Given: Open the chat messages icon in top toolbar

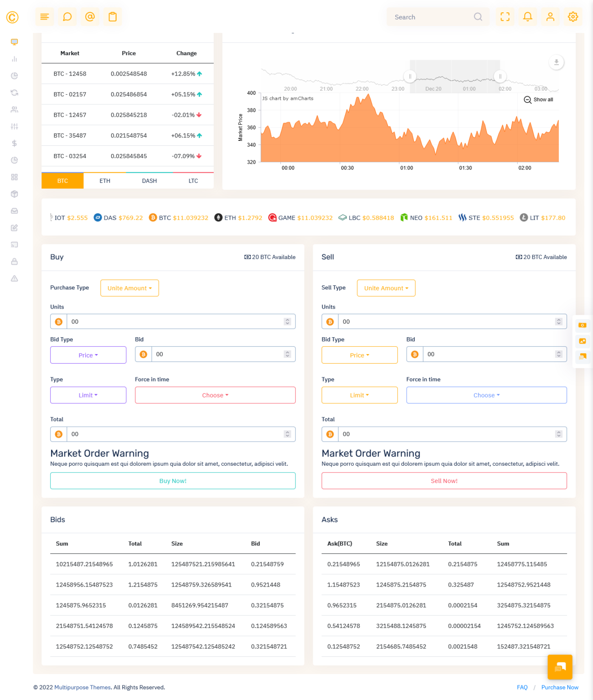Looking at the screenshot, I should coord(67,16).
